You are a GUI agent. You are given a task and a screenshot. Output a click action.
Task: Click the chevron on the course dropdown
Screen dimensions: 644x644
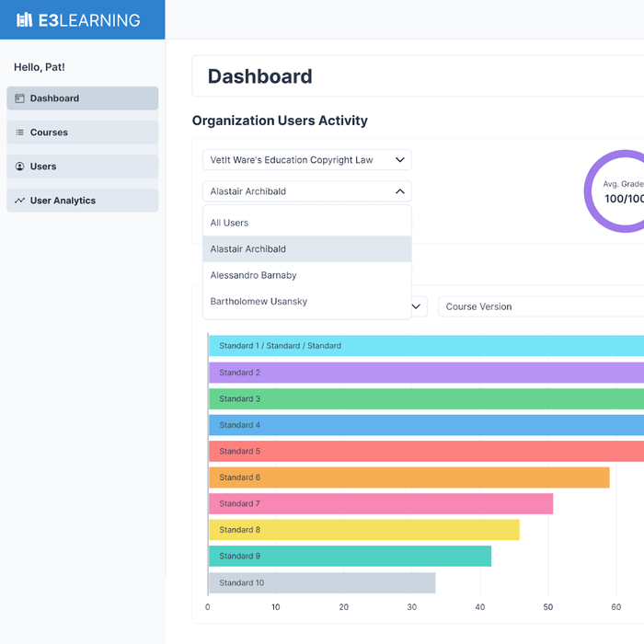tap(400, 160)
